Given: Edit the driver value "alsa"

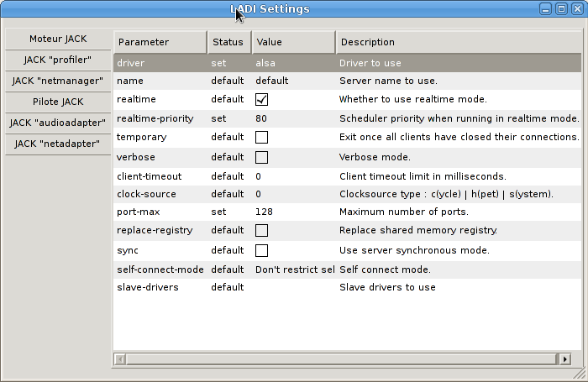Looking at the screenshot, I should coord(265,63).
